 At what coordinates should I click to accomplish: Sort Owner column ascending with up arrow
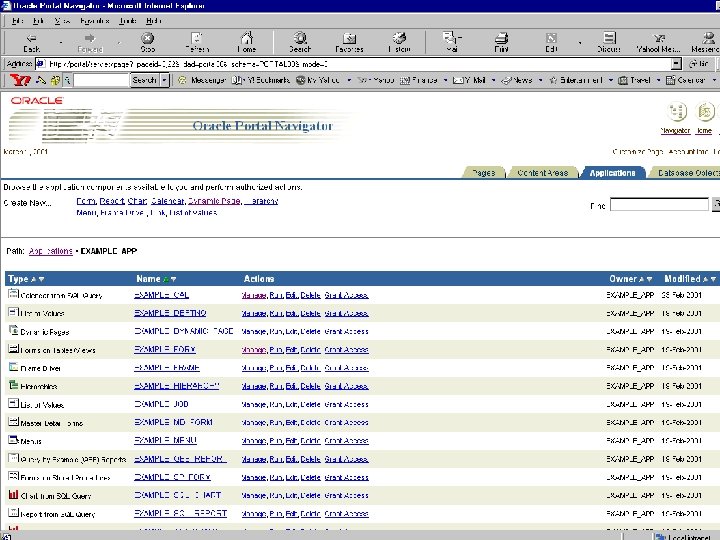pos(641,279)
